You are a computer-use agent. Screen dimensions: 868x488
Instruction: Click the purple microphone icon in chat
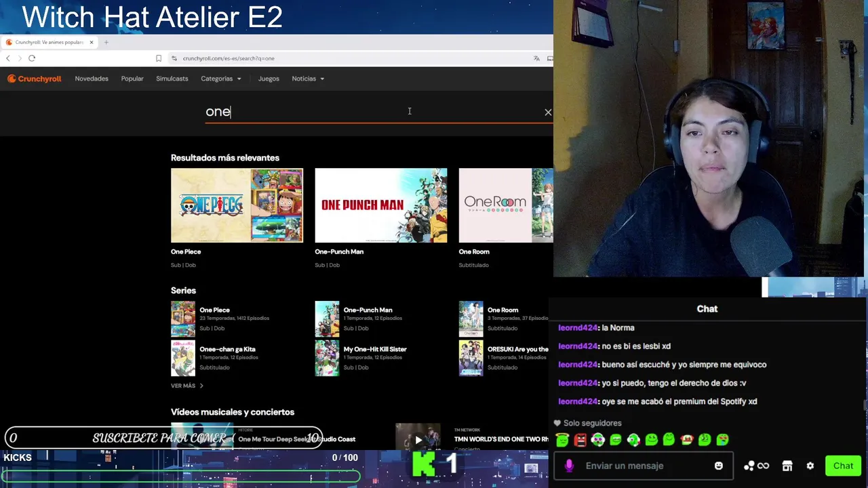(569, 466)
